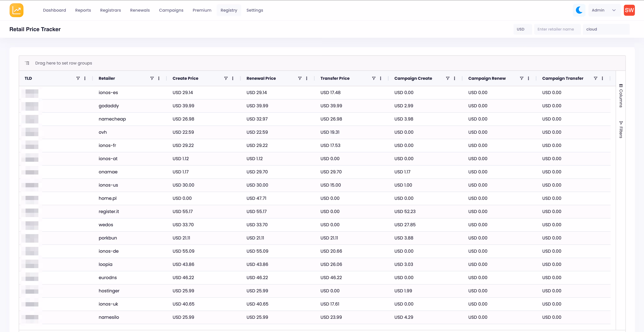Expand the Columns side panel
This screenshot has width=644, height=332.
coord(621,96)
